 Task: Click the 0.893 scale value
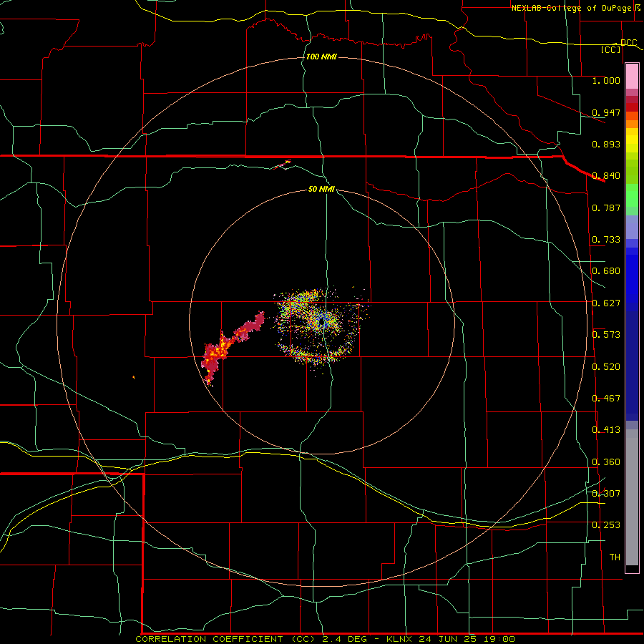[x=606, y=144]
